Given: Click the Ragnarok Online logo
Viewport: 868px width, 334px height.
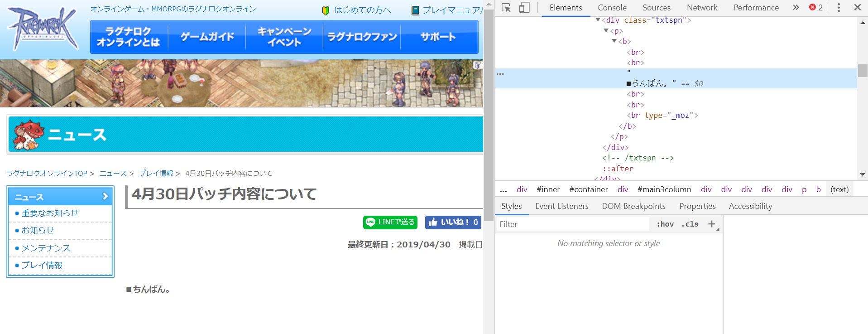Looking at the screenshot, I should point(43,29).
